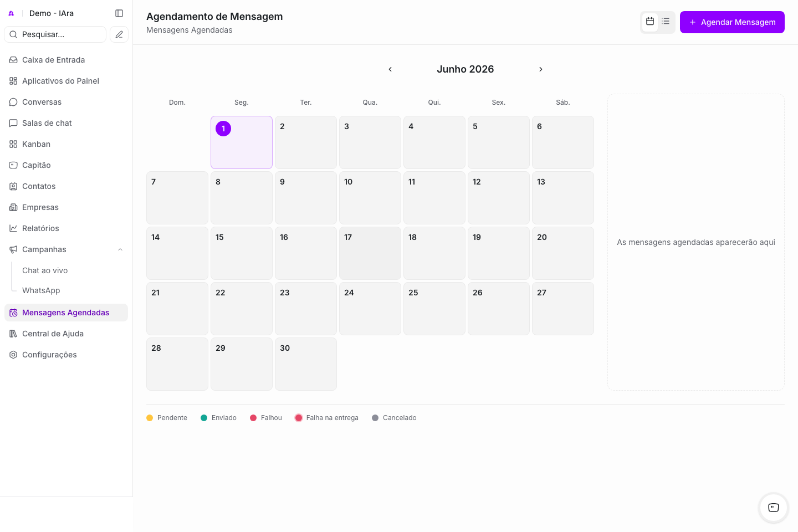Select day 30 in calendar
Viewport: 798px width, 532px height.
point(306,364)
